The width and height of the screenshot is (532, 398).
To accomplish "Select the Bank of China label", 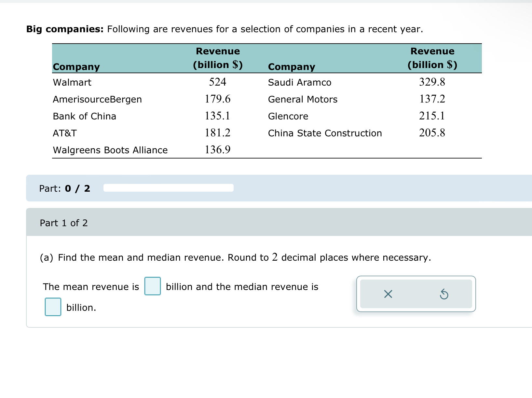I will [85, 116].
